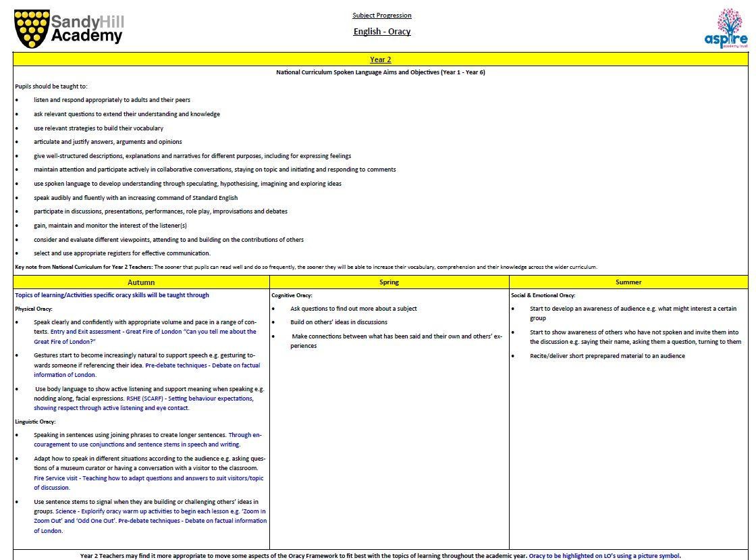This screenshot has height=560, width=756.
Task: Click "articulate and justify answers, arguments and opinions"
Action: point(108,142)
